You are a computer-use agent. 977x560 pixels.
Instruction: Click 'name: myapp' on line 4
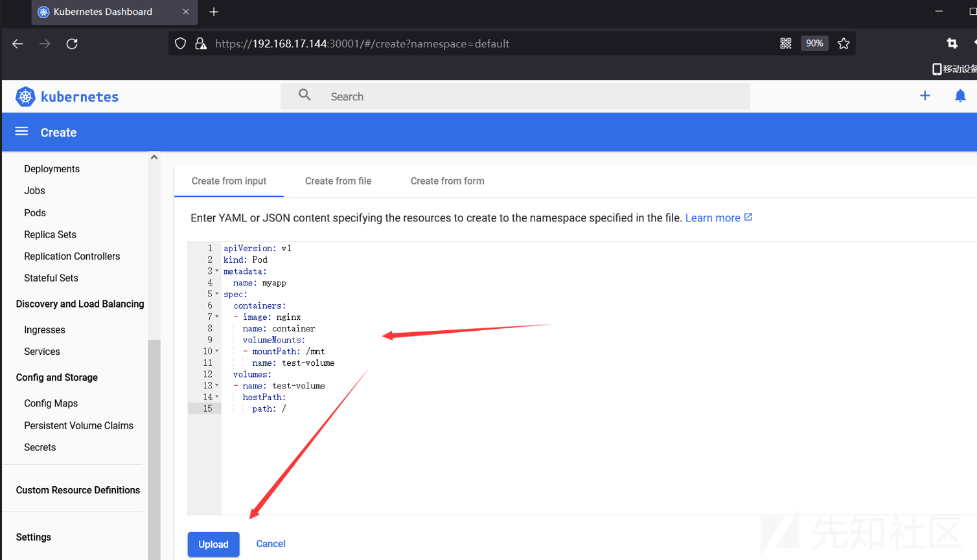[x=260, y=283]
